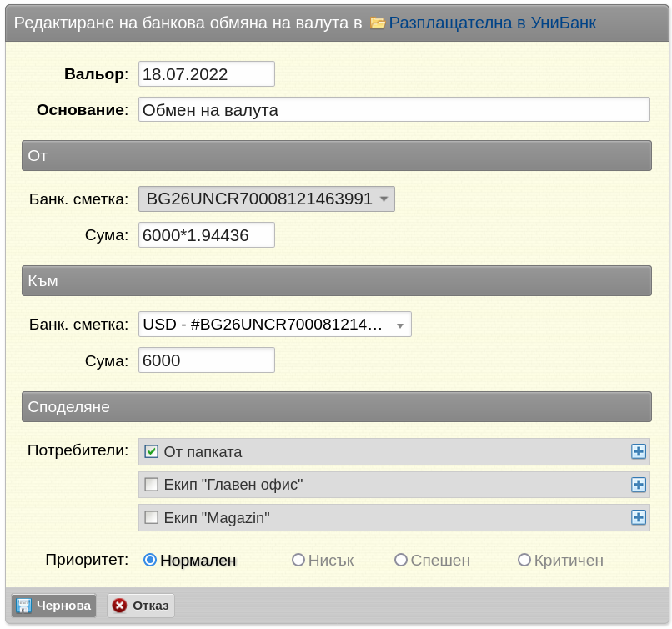Click the Споделяне section header
The height and width of the screenshot is (629, 672).
[337, 406]
